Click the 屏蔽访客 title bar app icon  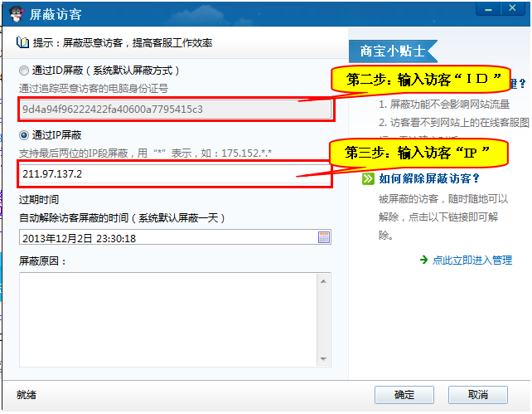15,14
